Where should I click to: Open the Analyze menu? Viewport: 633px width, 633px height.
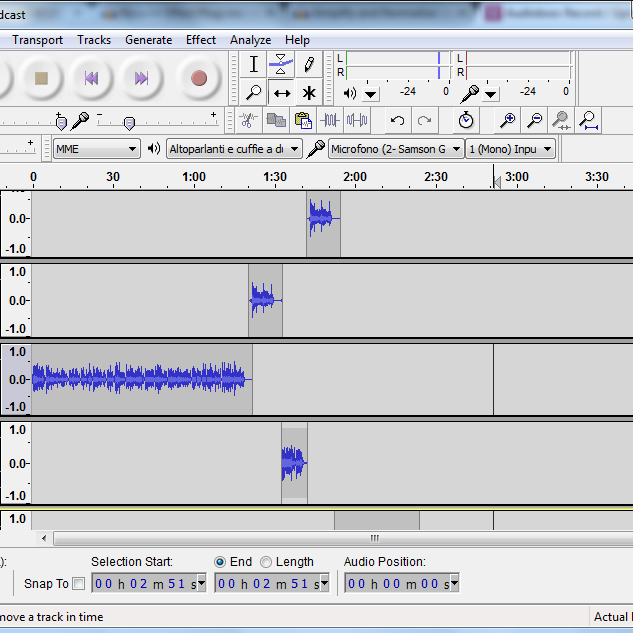pos(251,40)
